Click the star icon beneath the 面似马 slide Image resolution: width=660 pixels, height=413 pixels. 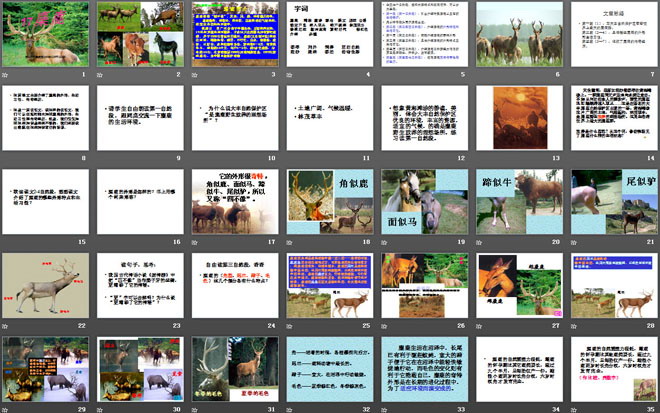coord(384,242)
